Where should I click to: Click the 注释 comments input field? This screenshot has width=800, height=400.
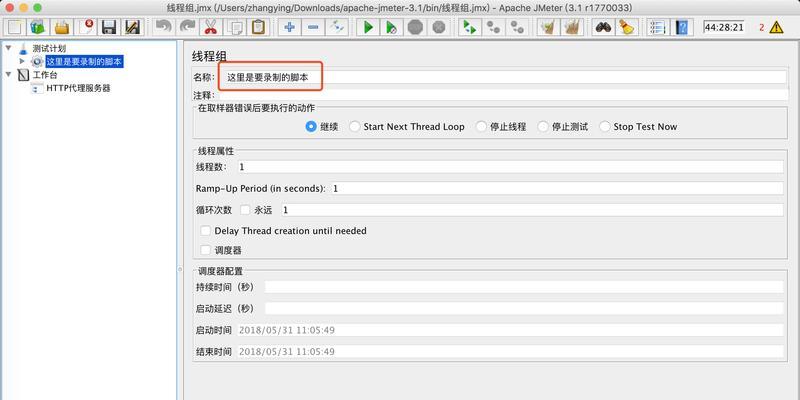tap(503, 95)
